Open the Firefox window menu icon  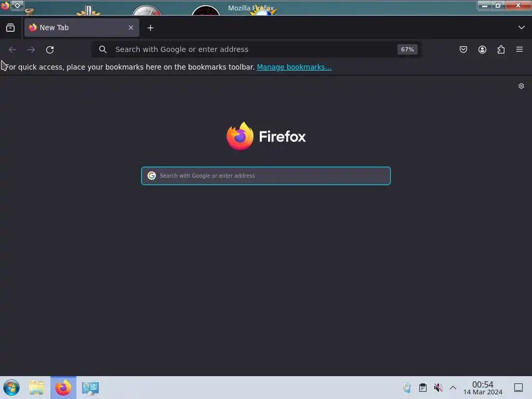[5, 5]
